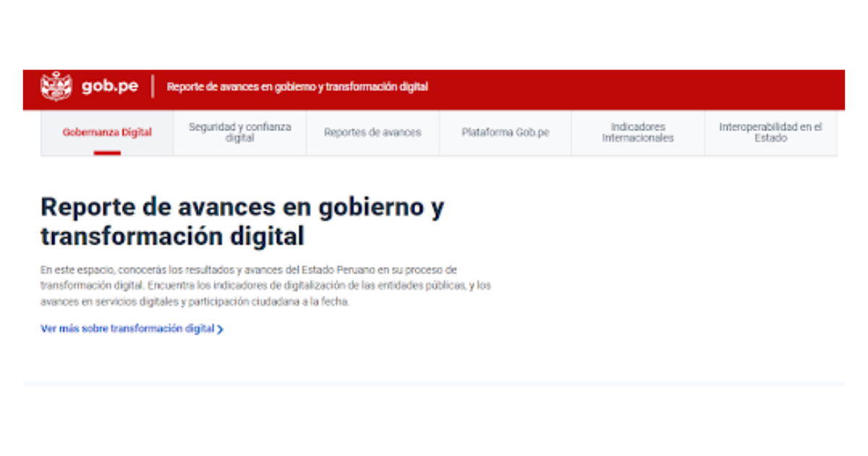Switch to the Plataforma Gob.pe tab
This screenshot has height=456, width=868.
click(x=506, y=132)
